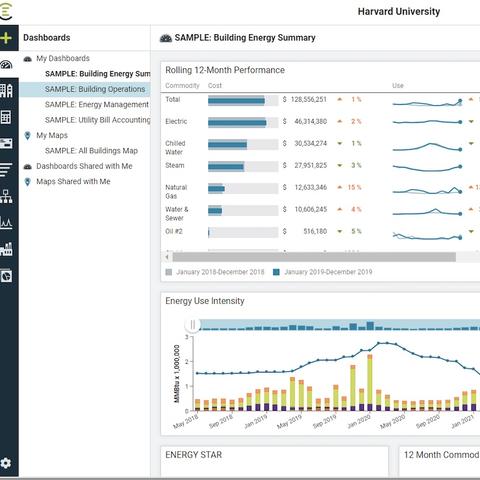Open the horizontal bars list icon in sidebar
Image resolution: width=480 pixels, height=480 pixels.
(x=6, y=170)
